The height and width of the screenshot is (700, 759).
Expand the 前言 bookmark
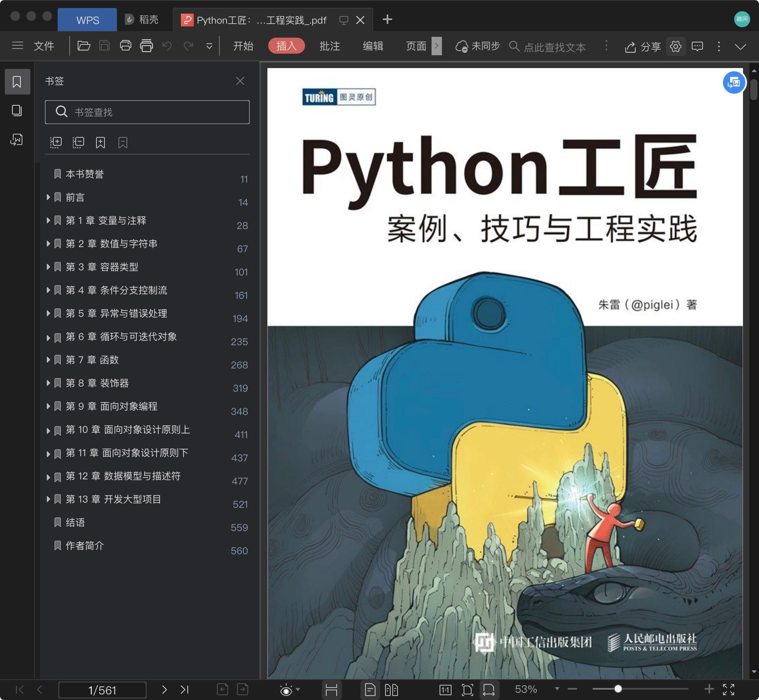[48, 197]
